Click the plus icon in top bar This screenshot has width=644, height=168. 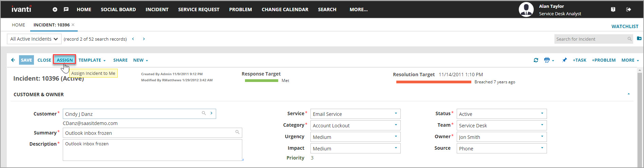[x=55, y=9]
